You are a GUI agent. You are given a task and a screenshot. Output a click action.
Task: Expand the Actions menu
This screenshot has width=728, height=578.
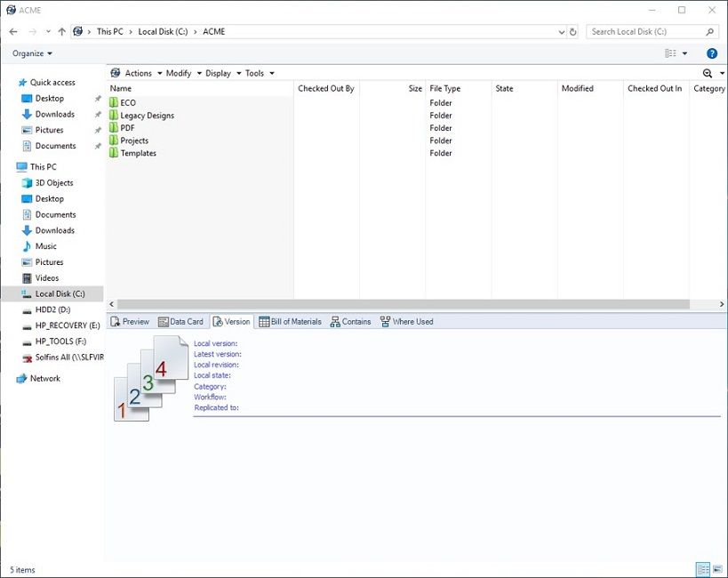pyautogui.click(x=138, y=72)
